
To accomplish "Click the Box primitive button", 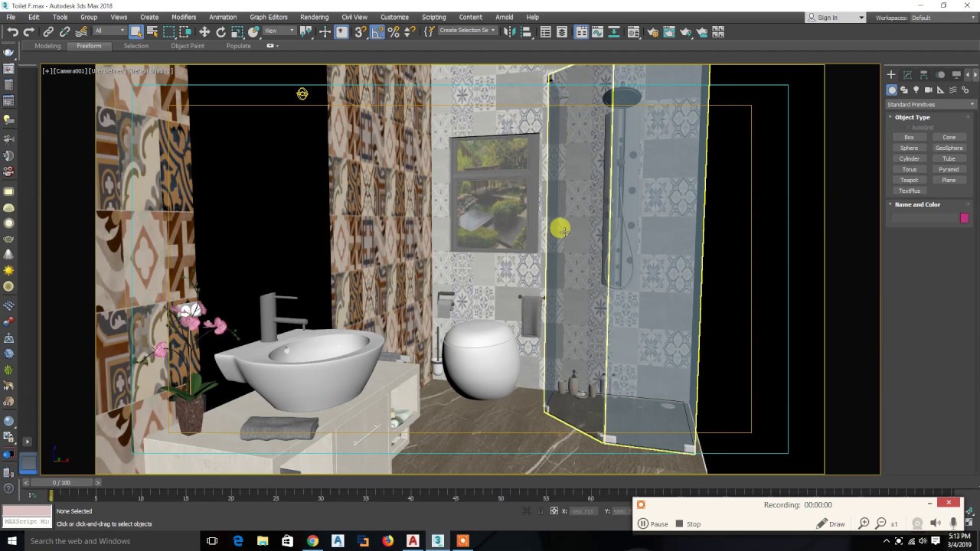I will [x=909, y=137].
